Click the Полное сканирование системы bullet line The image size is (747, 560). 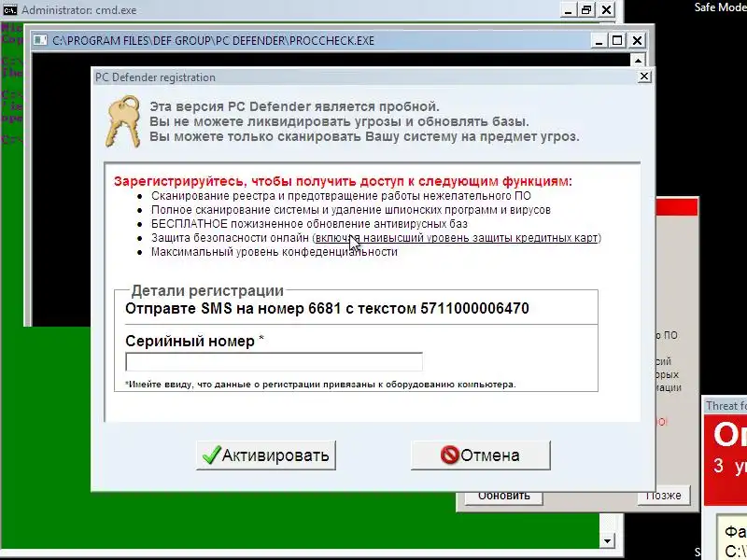351,210
